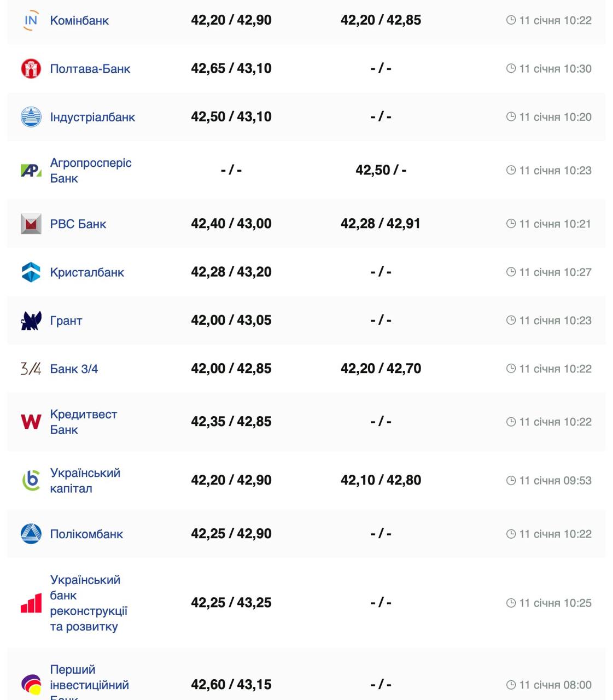The image size is (613, 700).
Task: Go to the Кристалбанк page link
Action: point(87,272)
